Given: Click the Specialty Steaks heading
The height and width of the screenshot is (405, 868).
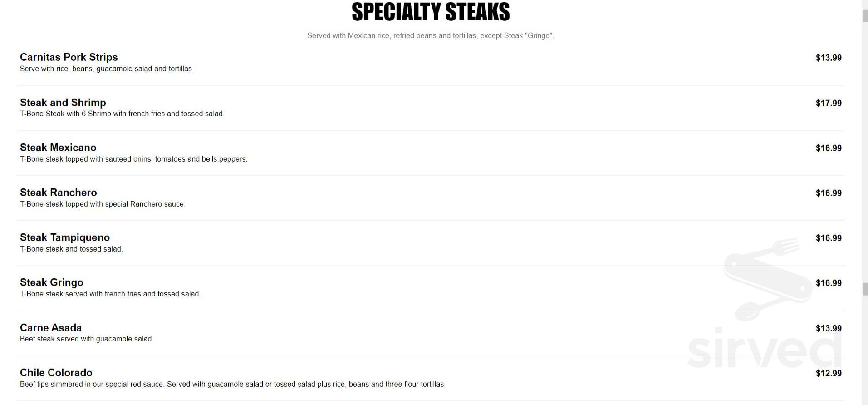Looking at the screenshot, I should pos(430,12).
